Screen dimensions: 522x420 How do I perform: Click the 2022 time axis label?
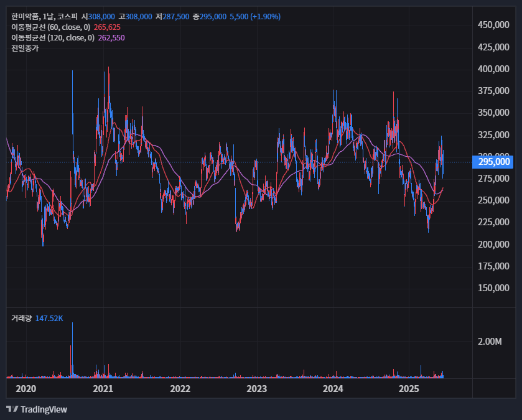pos(180,389)
